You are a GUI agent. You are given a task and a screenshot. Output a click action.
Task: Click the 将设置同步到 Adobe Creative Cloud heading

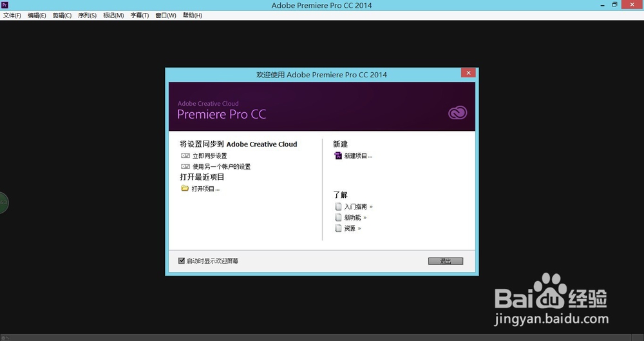pos(238,144)
